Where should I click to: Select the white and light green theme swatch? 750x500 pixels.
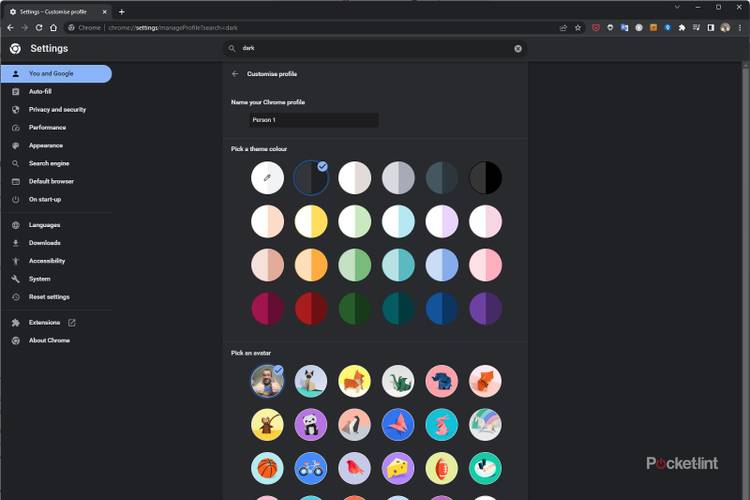354,222
